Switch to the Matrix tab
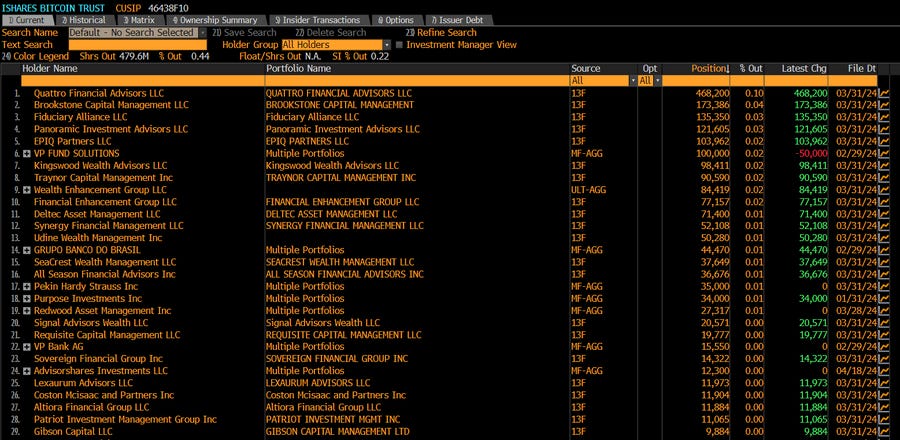Image resolution: width=900 pixels, height=440 pixels. pos(139,20)
